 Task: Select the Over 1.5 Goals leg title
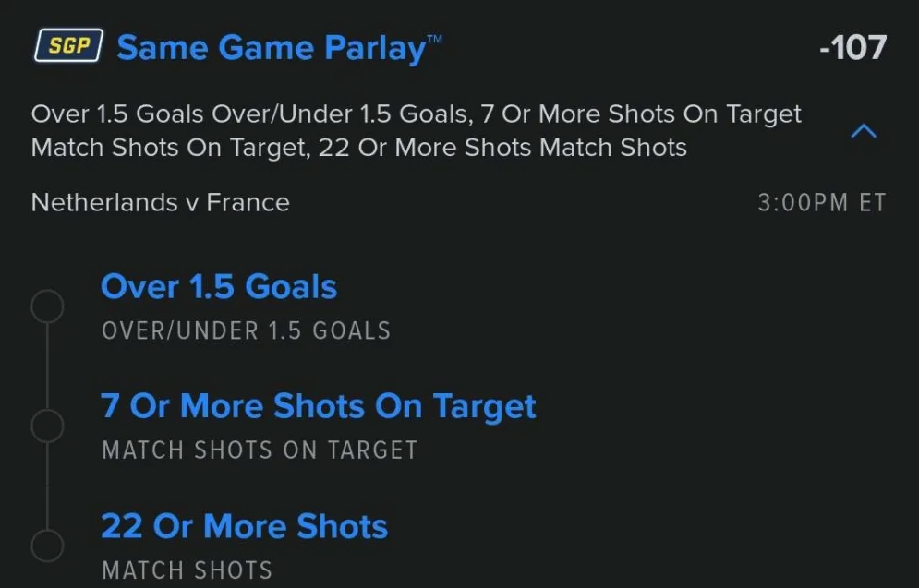(x=219, y=287)
